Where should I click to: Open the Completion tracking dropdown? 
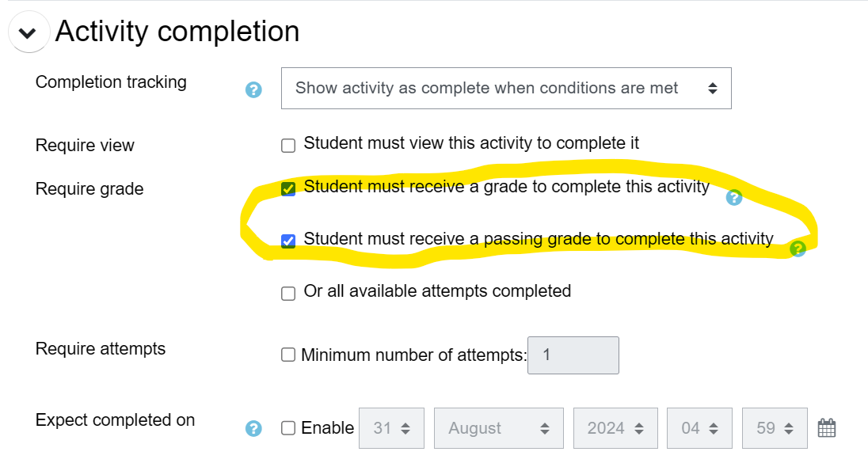[506, 89]
